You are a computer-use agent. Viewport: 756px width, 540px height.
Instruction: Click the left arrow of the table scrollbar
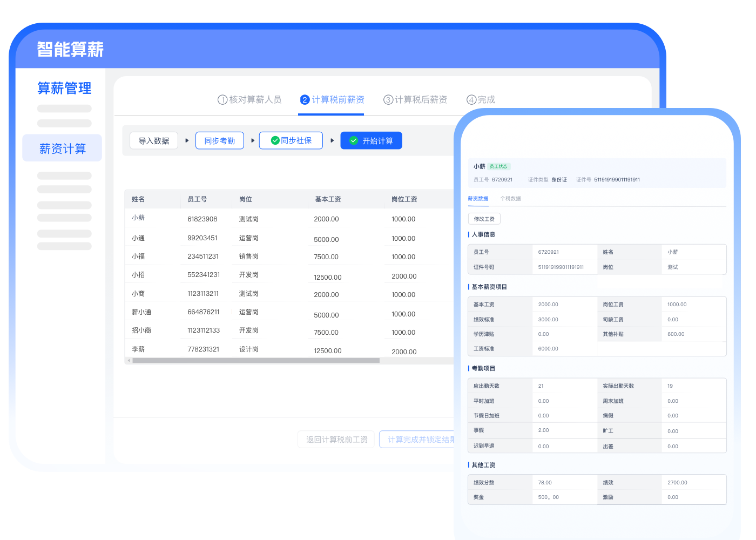pyautogui.click(x=129, y=360)
